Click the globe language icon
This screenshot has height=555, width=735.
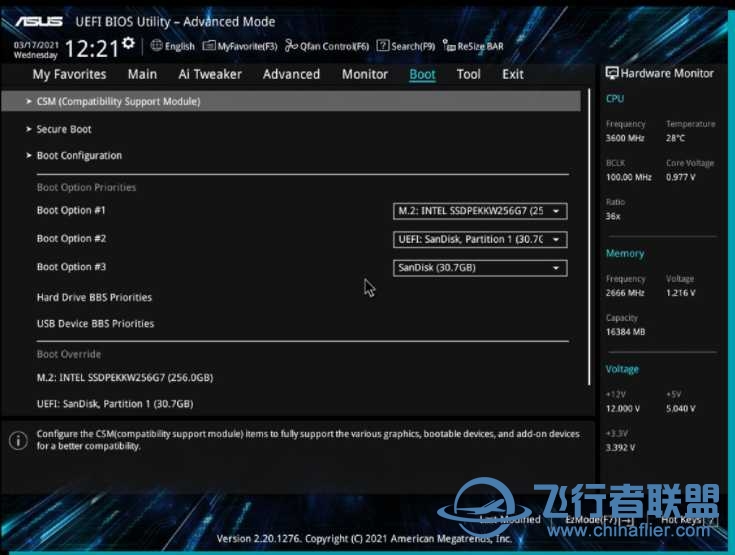[x=157, y=45]
